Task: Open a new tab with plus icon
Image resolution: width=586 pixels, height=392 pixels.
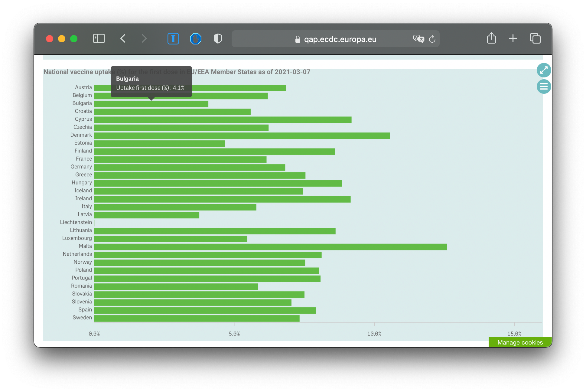Action: coord(513,38)
